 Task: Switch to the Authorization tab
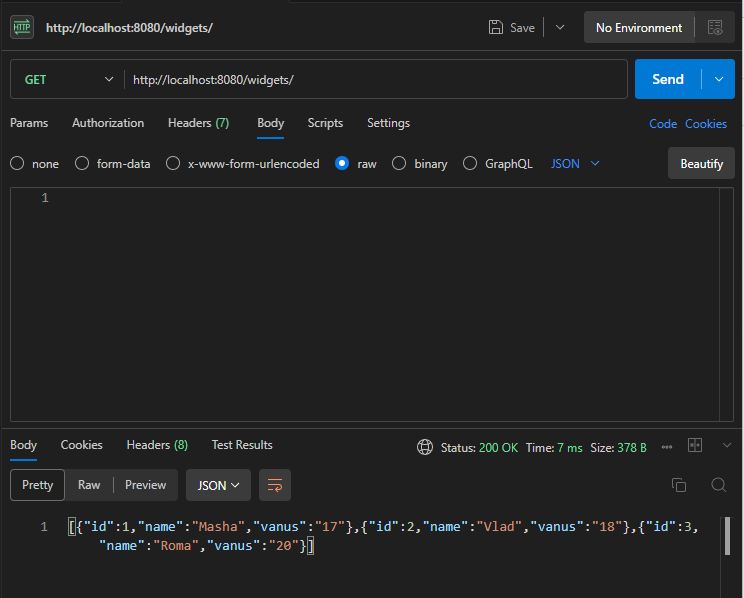[x=108, y=123]
